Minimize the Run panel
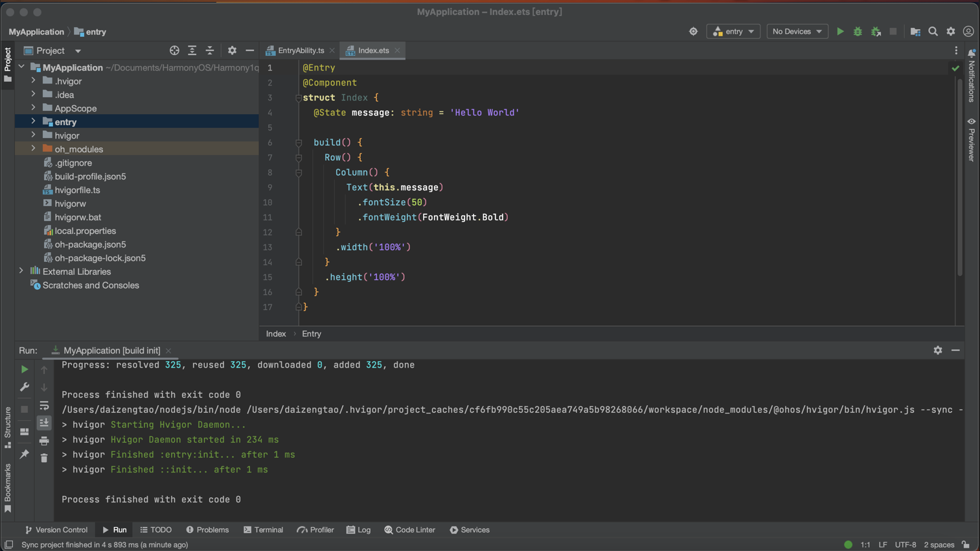 pos(955,350)
